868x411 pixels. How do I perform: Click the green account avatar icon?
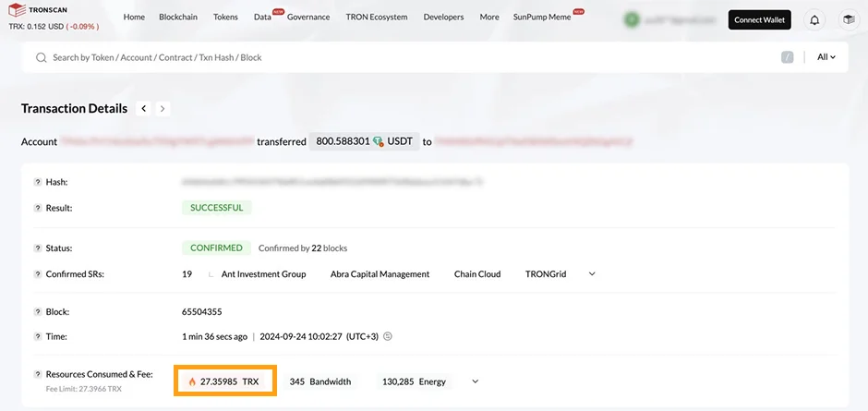coord(632,20)
